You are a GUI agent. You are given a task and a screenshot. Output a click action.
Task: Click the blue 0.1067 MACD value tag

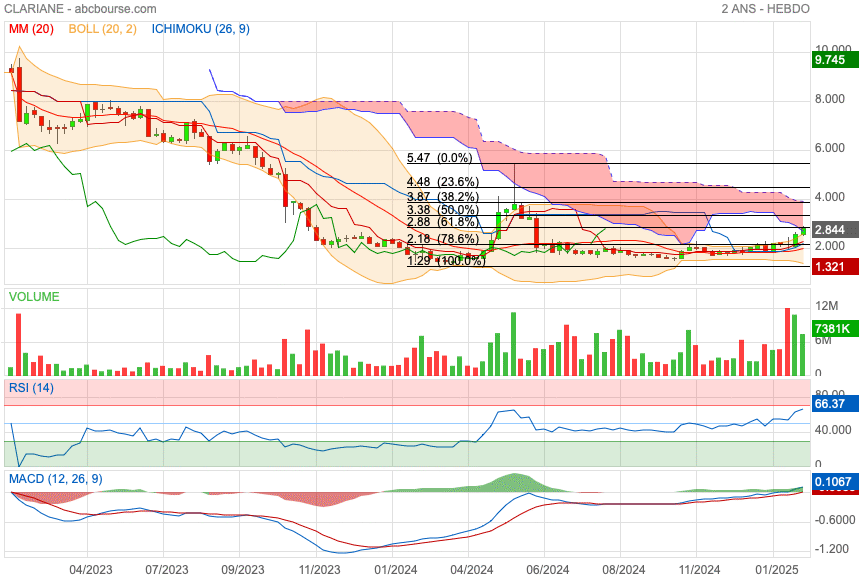pos(835,481)
